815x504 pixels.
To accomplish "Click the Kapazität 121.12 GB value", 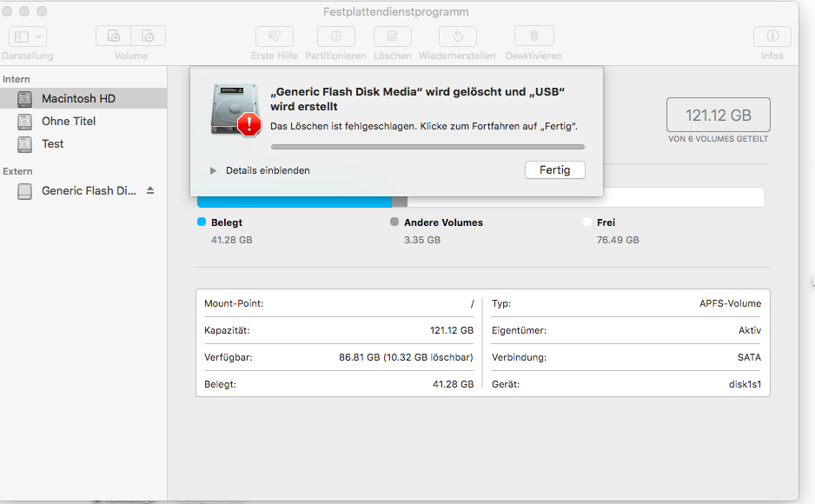I will [452, 330].
